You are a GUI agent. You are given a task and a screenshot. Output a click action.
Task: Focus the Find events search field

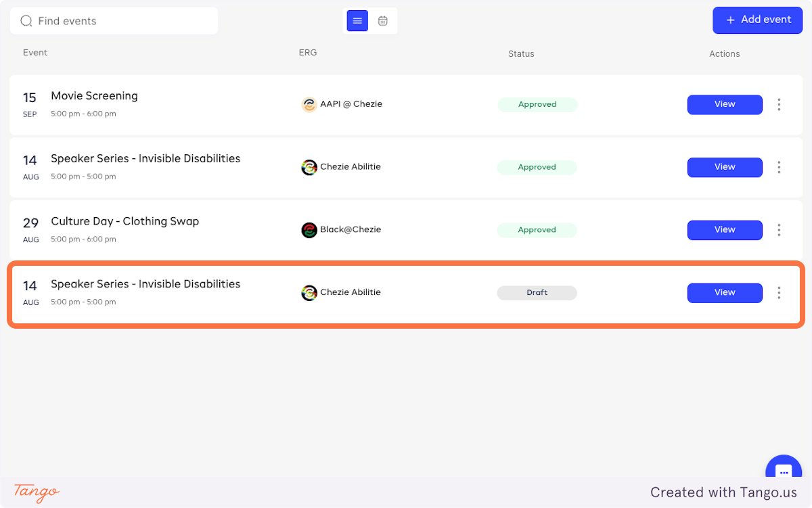coord(122,21)
